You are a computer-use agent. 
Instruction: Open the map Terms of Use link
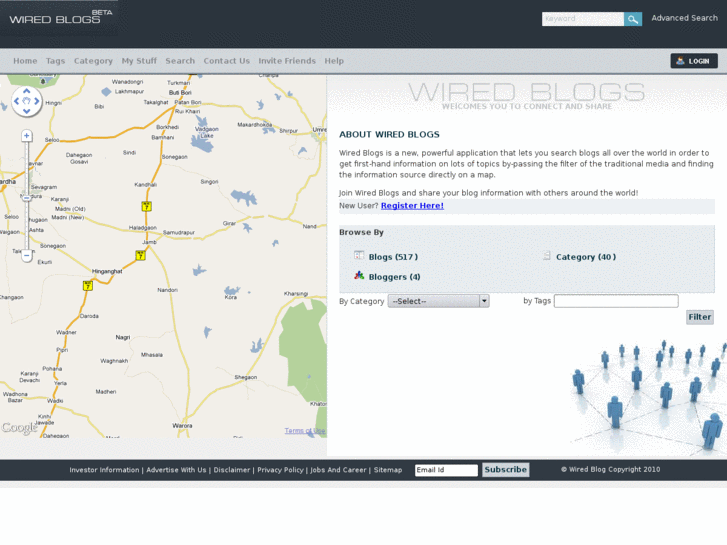tap(305, 431)
